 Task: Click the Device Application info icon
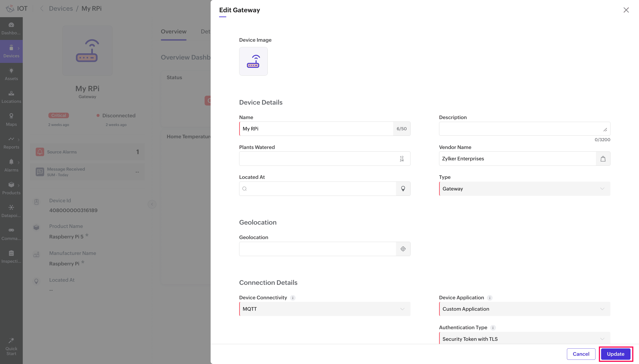click(490, 298)
